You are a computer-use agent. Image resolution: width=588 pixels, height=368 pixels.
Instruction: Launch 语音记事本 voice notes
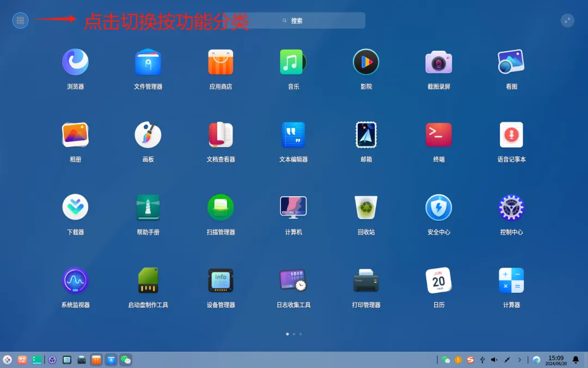(511, 135)
